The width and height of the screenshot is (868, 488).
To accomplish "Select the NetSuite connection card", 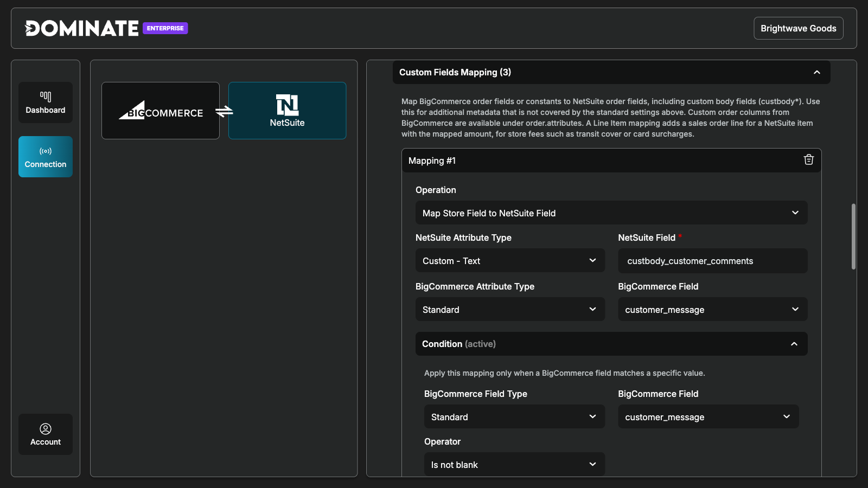I will point(287,111).
